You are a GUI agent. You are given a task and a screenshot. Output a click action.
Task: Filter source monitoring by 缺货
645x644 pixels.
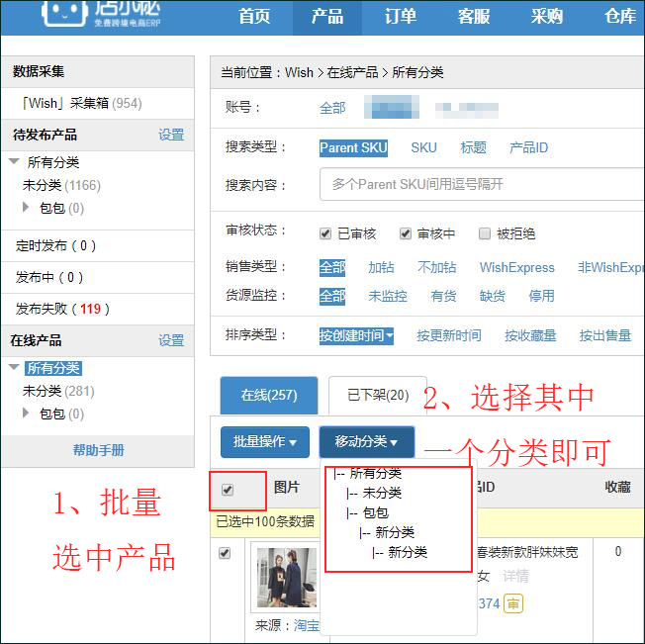pyautogui.click(x=493, y=296)
